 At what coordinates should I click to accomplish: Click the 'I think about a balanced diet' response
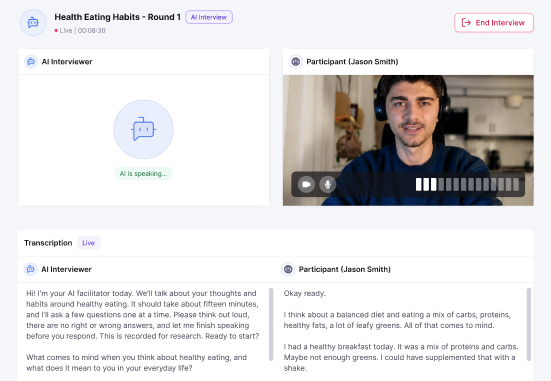pos(397,320)
